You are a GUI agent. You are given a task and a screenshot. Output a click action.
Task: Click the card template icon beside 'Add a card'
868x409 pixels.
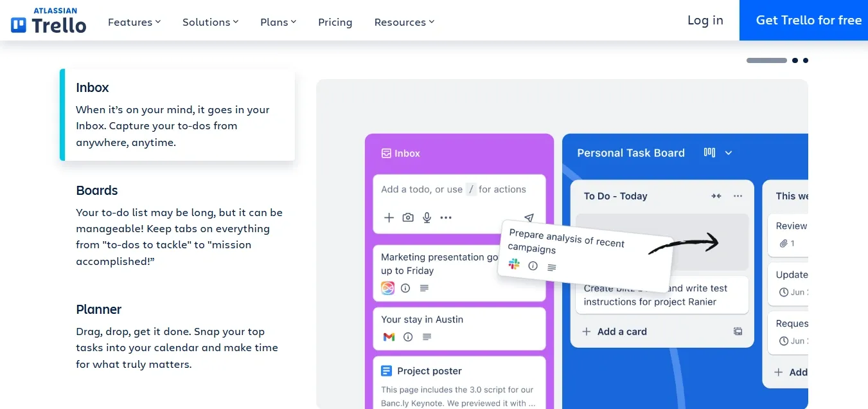(737, 331)
